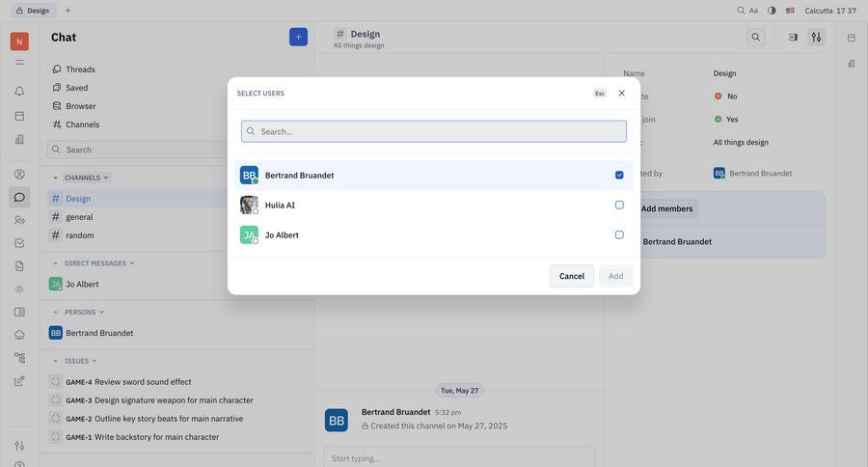Click the Esc key badge in dialog
This screenshot has height=467, width=868.
click(600, 93)
